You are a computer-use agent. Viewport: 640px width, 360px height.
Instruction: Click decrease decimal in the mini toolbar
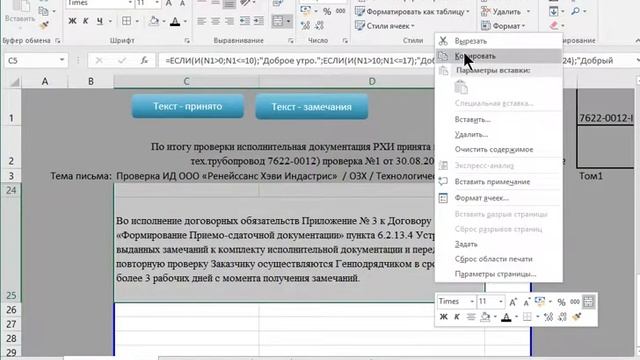[562, 317]
